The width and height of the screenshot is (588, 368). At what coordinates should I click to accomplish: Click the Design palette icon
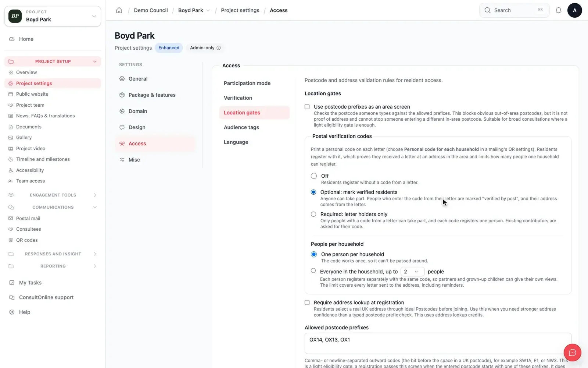(x=122, y=127)
